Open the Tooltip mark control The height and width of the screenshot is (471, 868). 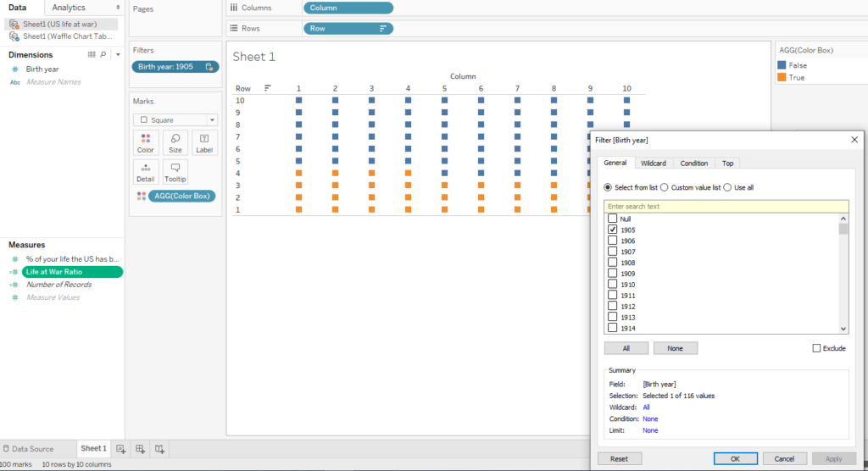[175, 172]
